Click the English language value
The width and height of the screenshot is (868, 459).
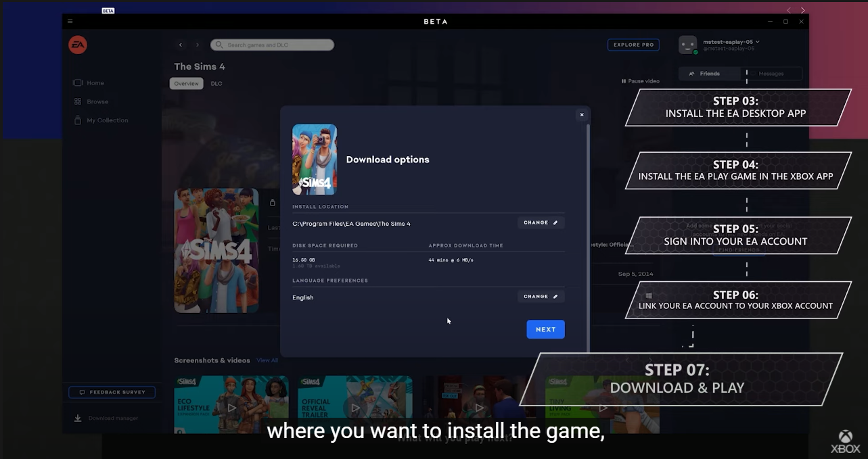point(303,297)
